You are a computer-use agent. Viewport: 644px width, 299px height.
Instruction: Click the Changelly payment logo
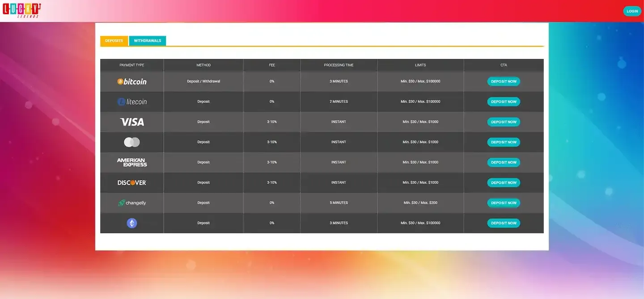click(132, 203)
